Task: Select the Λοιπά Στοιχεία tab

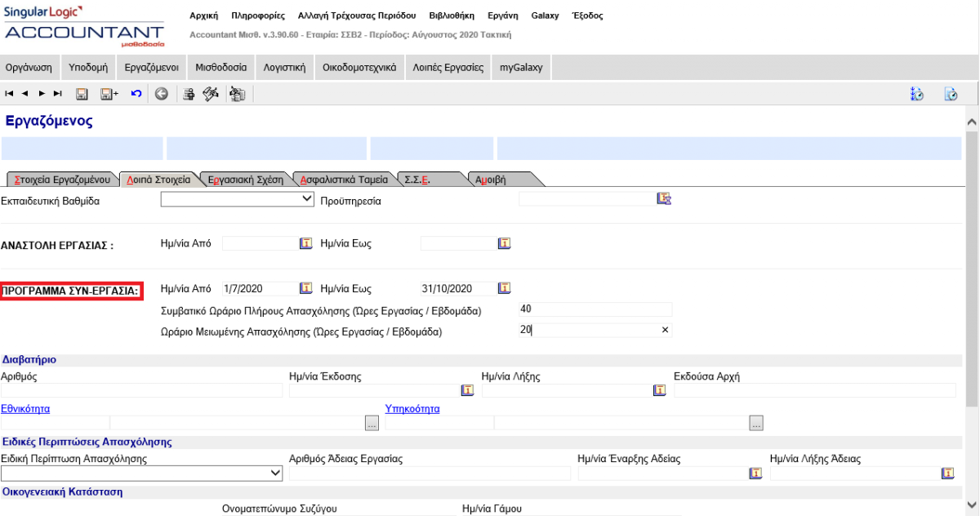Action: [x=158, y=180]
